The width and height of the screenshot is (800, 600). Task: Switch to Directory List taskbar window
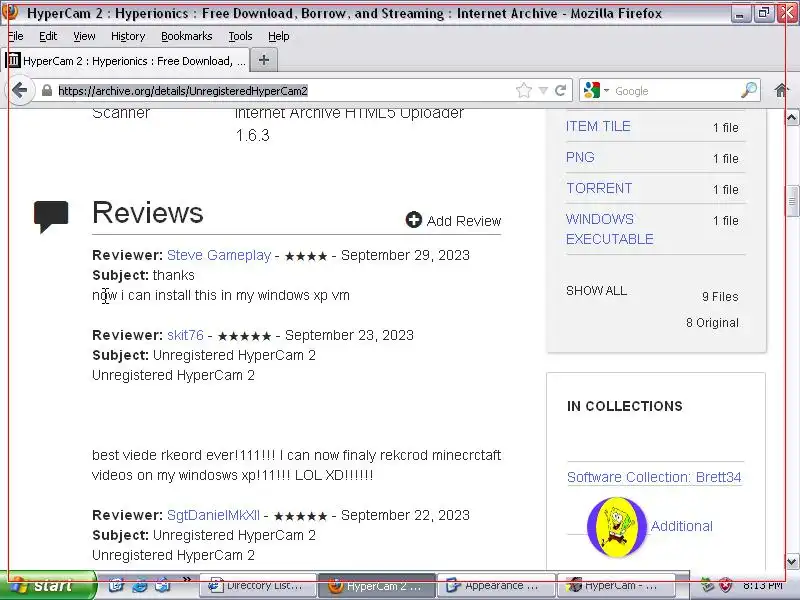click(x=257, y=586)
